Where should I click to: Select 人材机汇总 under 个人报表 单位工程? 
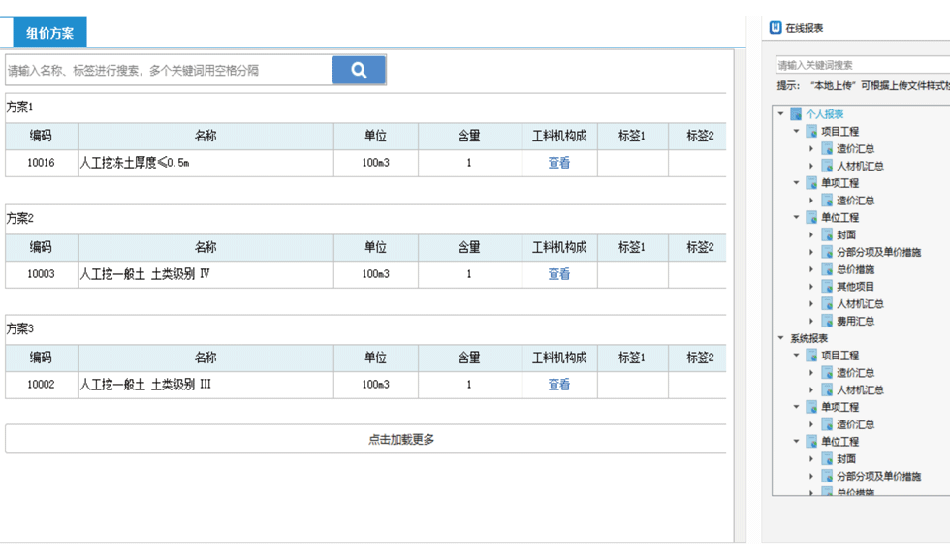coord(860,304)
